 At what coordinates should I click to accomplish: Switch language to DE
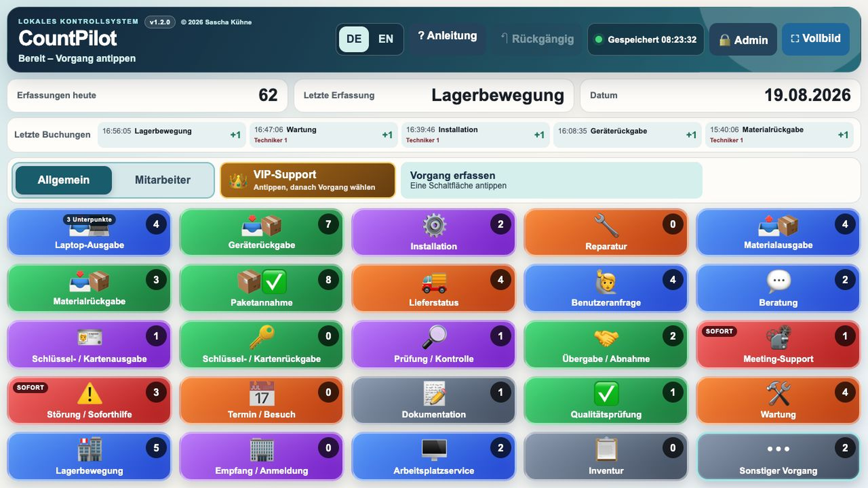click(x=354, y=39)
